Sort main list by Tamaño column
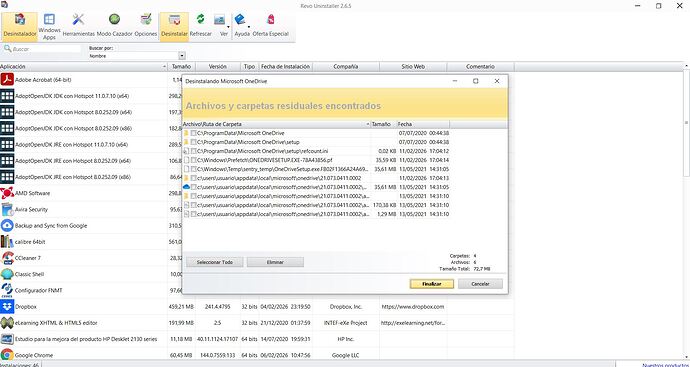 tap(181, 66)
